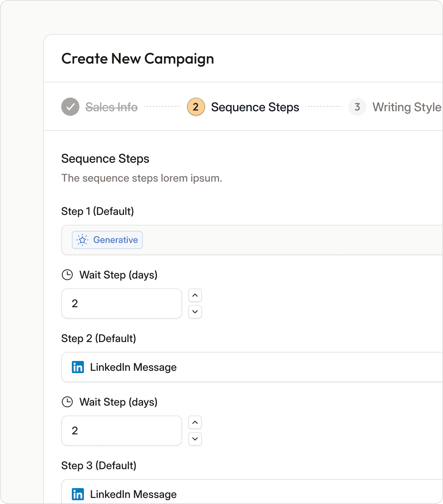Image resolution: width=443 pixels, height=504 pixels.
Task: Click the LinkedIn logo in Step 3
Action: point(78,494)
